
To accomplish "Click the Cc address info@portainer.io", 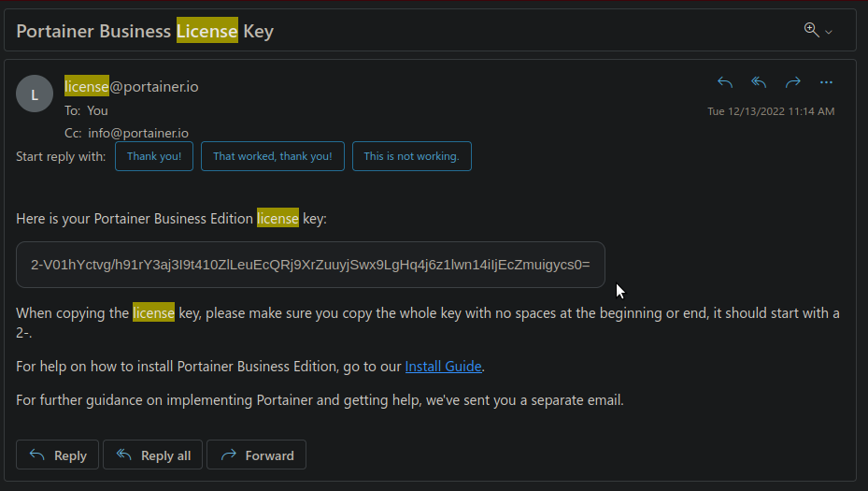I will 138,133.
